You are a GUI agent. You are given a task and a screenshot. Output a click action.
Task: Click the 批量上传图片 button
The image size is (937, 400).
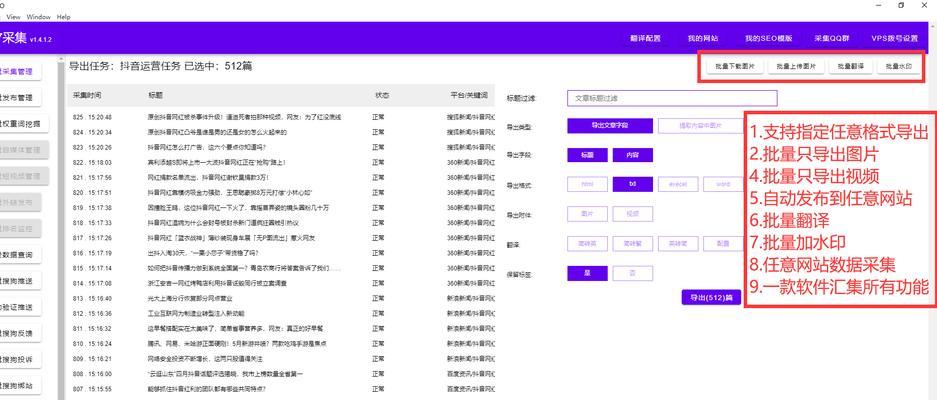click(796, 67)
